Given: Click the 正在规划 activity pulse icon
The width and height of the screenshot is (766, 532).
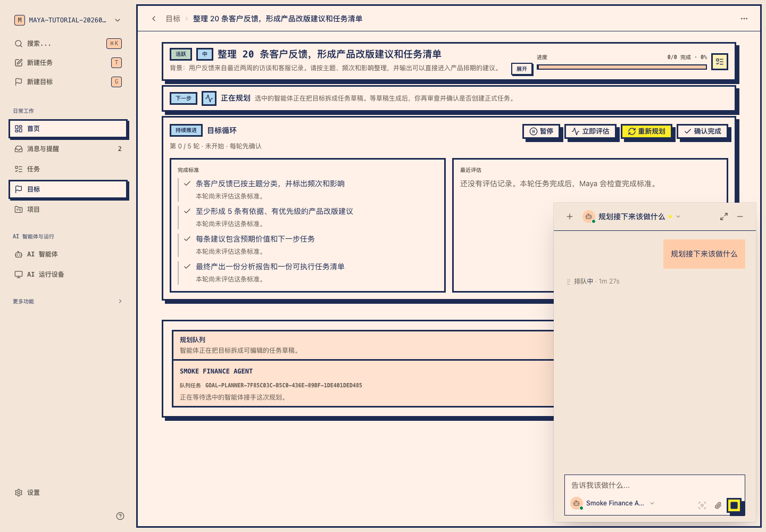Looking at the screenshot, I should [209, 98].
